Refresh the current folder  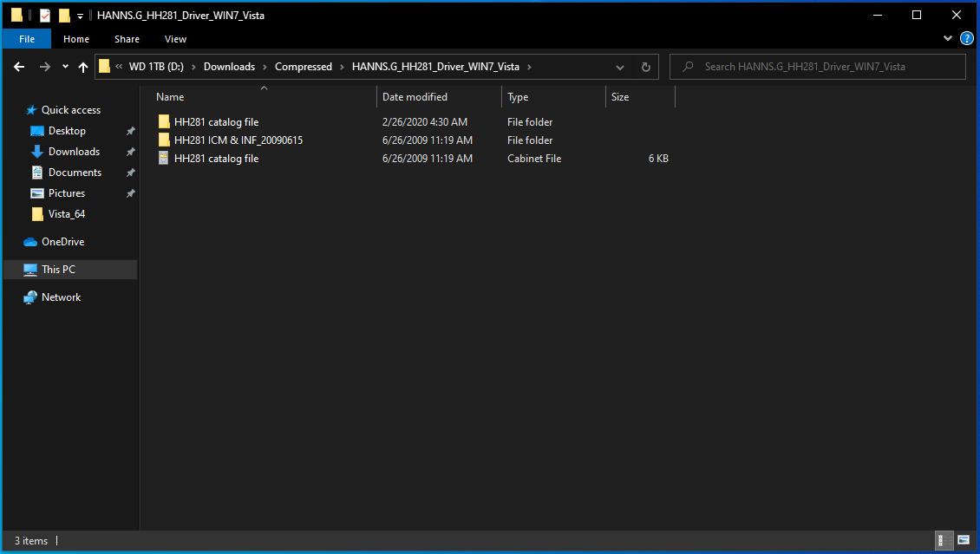tap(645, 67)
